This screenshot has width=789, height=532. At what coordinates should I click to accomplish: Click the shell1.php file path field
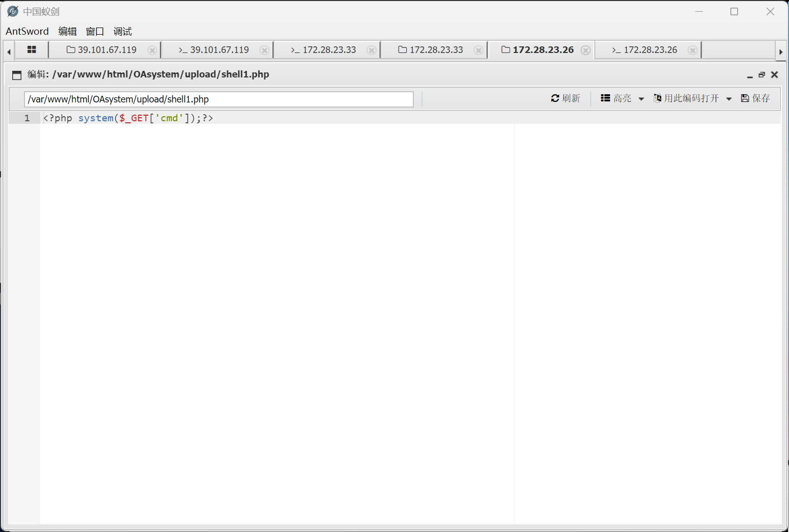[219, 99]
